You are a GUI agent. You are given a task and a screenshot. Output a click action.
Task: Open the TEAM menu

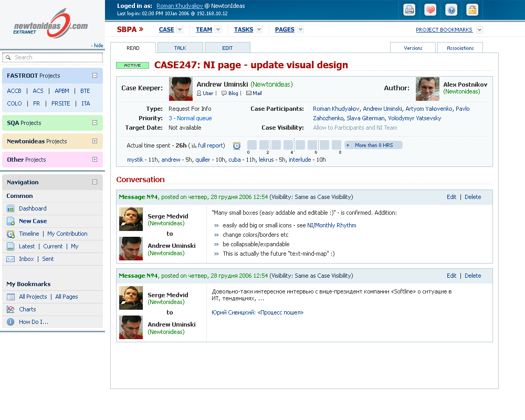[x=204, y=29]
